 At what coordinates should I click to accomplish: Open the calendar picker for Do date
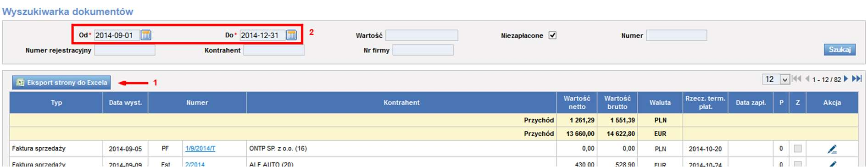(x=291, y=35)
